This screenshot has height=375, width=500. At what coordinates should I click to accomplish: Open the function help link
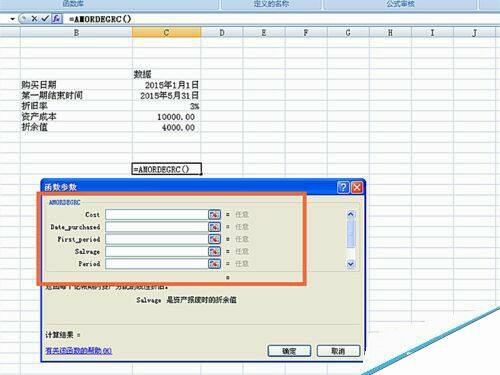point(79,351)
